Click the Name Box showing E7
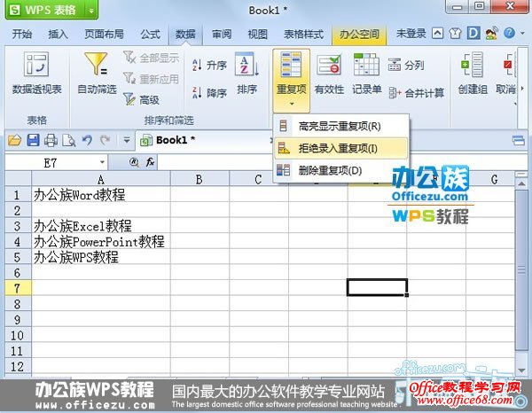The height and width of the screenshot is (413, 532). 51,162
